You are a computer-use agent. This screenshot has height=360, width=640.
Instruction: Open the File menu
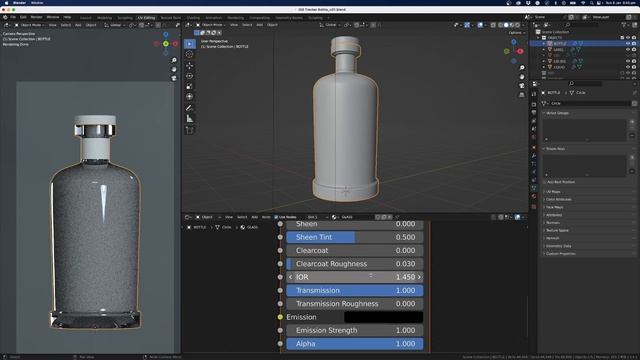[x=13, y=18]
